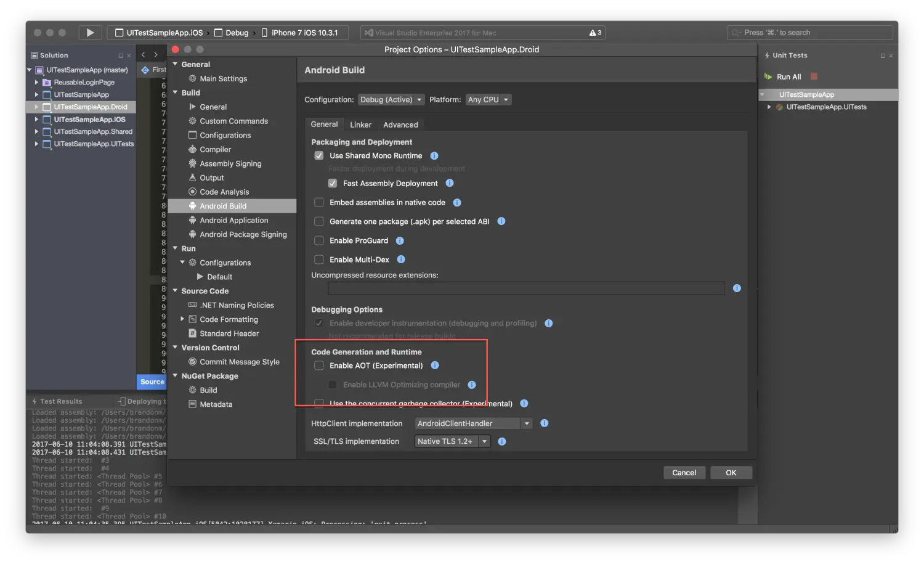Open the HttpClient implementation dropdown
This screenshot has height=564, width=924.
pyautogui.click(x=473, y=423)
